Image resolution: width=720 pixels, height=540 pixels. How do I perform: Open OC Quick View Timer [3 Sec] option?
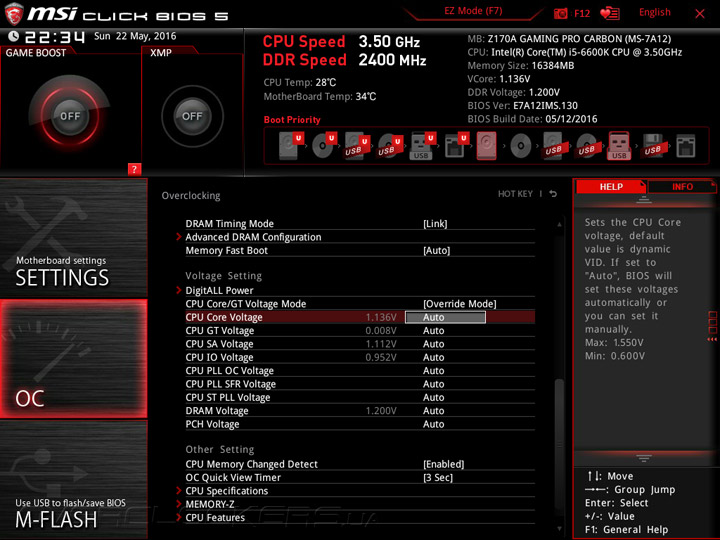point(438,477)
